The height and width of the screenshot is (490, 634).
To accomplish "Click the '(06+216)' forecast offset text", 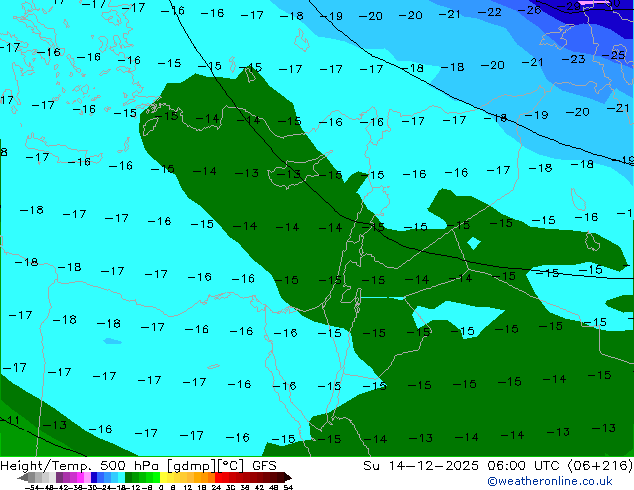I will [601, 465].
